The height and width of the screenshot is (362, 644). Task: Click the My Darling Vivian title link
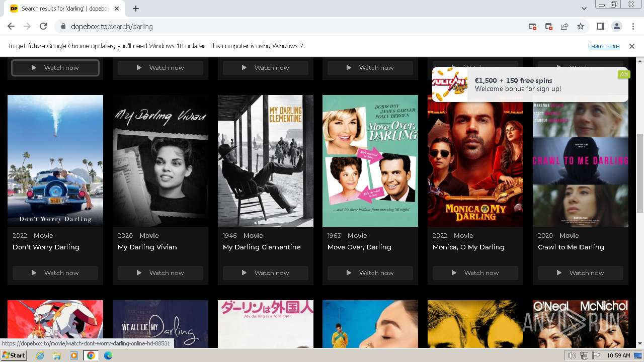point(147,247)
